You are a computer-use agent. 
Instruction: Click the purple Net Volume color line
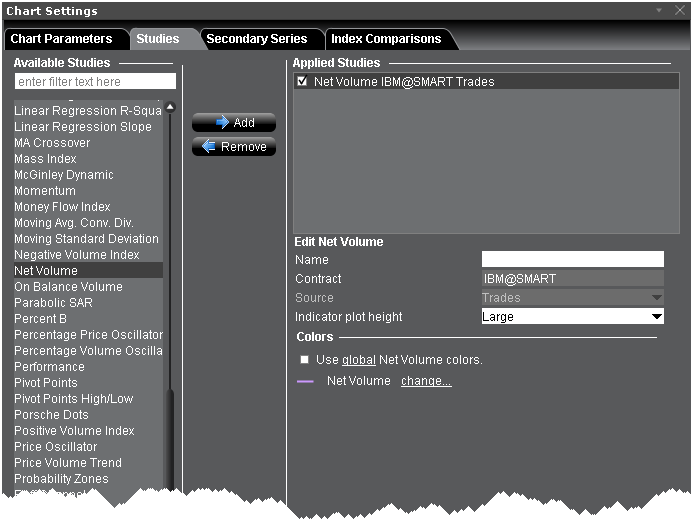(x=305, y=381)
